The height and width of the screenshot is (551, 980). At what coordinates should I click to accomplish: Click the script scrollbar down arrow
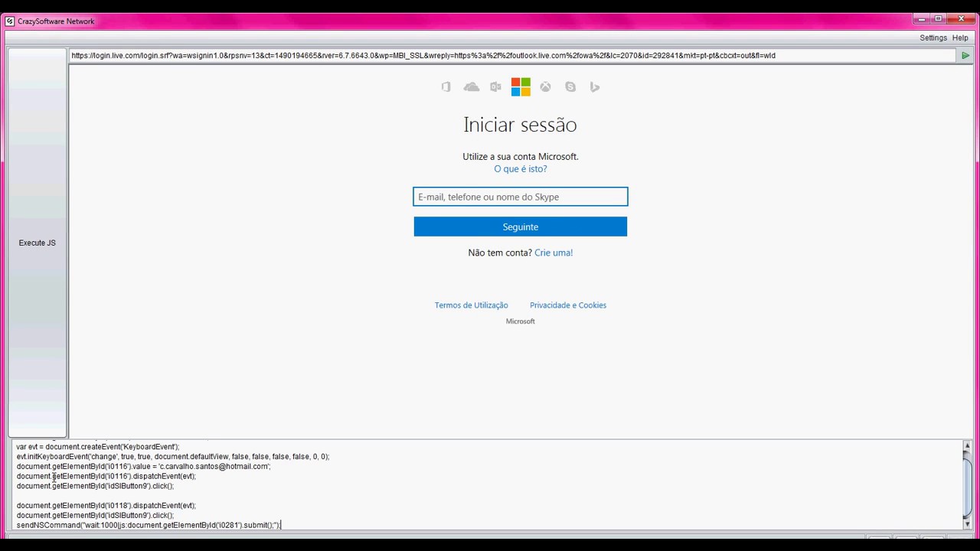point(967,523)
